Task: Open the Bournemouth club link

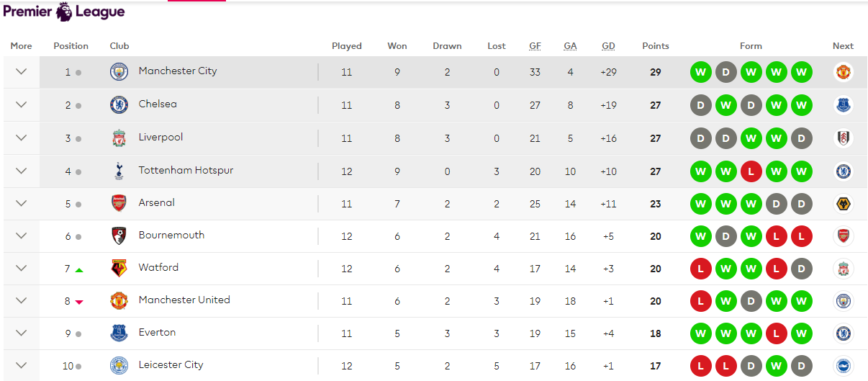Action: (171, 235)
